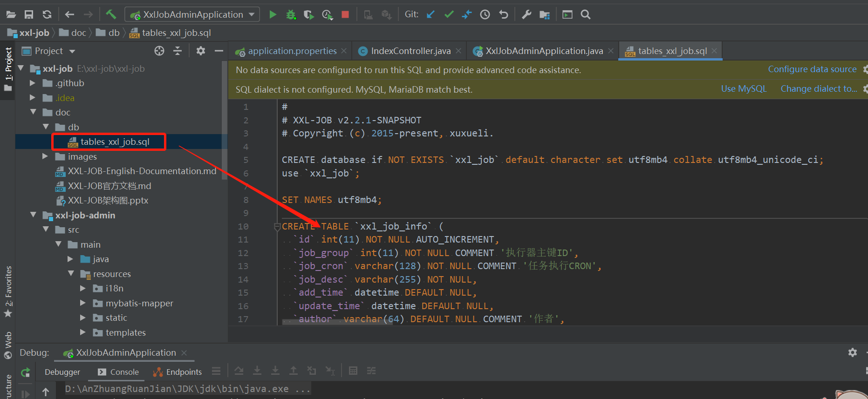Expand the java folder
868x399 pixels.
tap(70, 259)
